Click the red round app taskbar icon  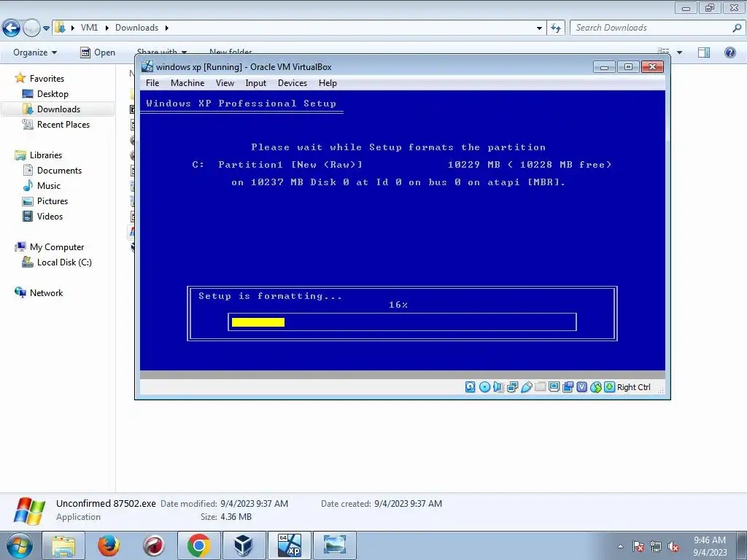(154, 546)
